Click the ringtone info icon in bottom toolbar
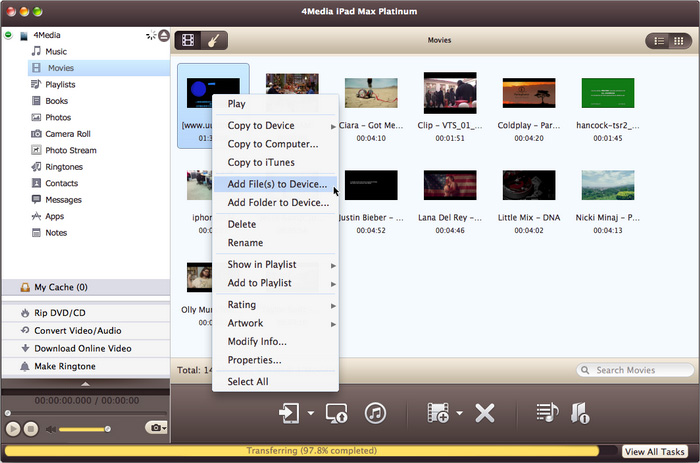The height and width of the screenshot is (463, 700). pos(579,412)
